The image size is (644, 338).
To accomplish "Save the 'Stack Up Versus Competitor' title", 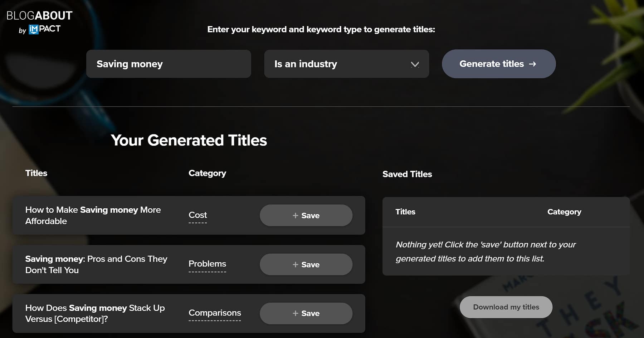I will coord(306,313).
